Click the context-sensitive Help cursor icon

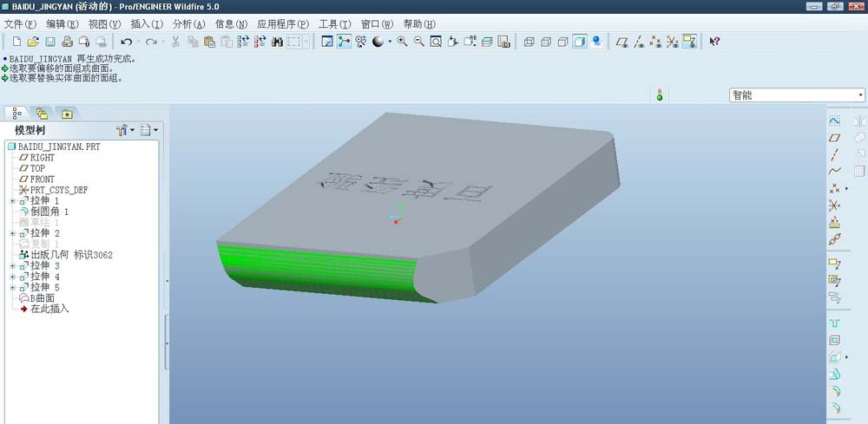point(714,42)
